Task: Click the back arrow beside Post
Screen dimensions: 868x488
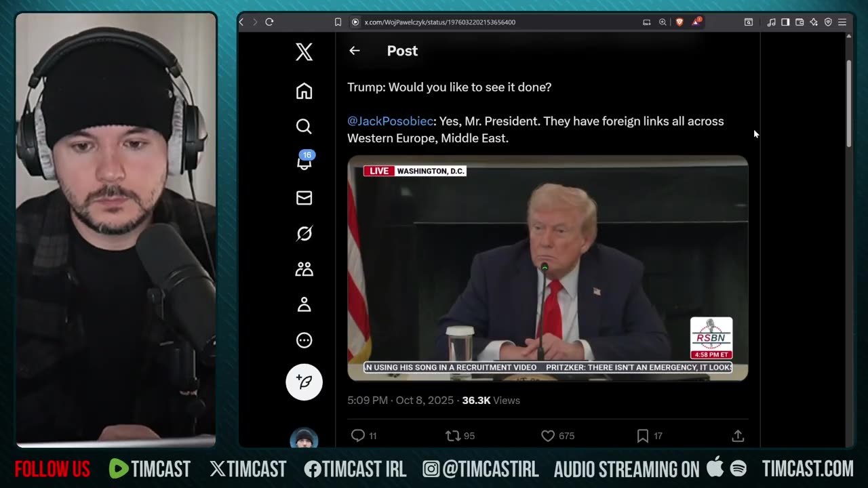Action: [x=354, y=51]
